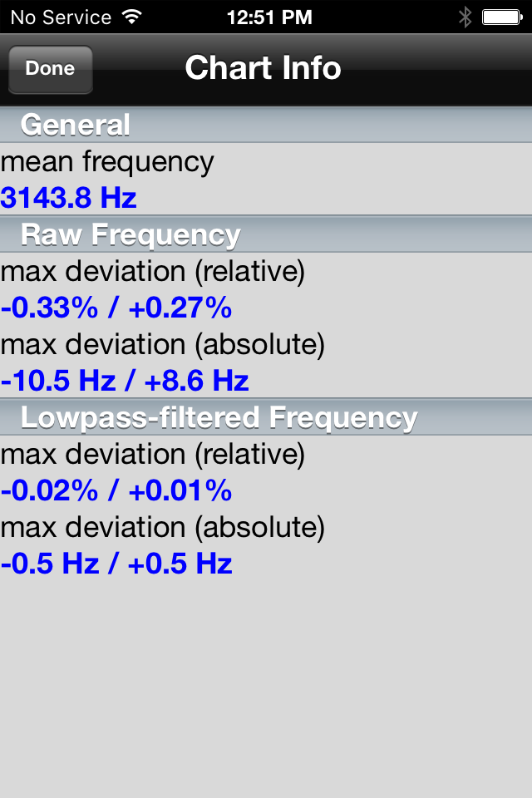Tap the Bluetooth status icon
The height and width of the screenshot is (798, 532).
coord(465,17)
